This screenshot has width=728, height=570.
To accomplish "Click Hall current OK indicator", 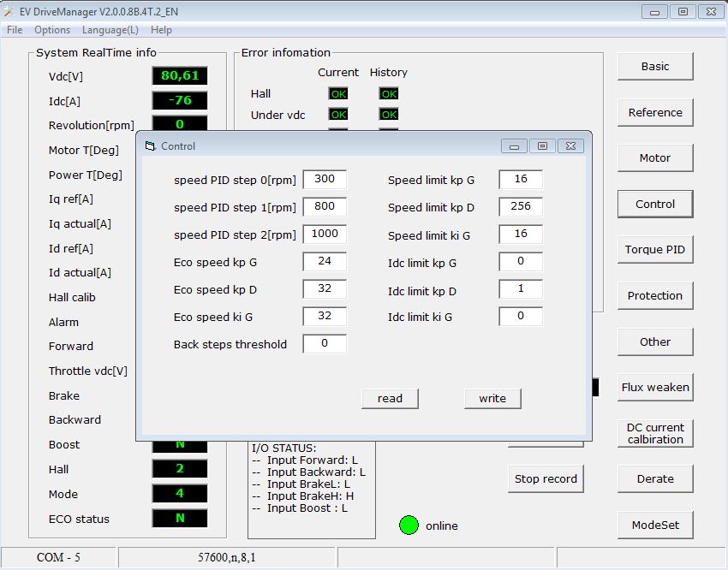I will tap(338, 93).
